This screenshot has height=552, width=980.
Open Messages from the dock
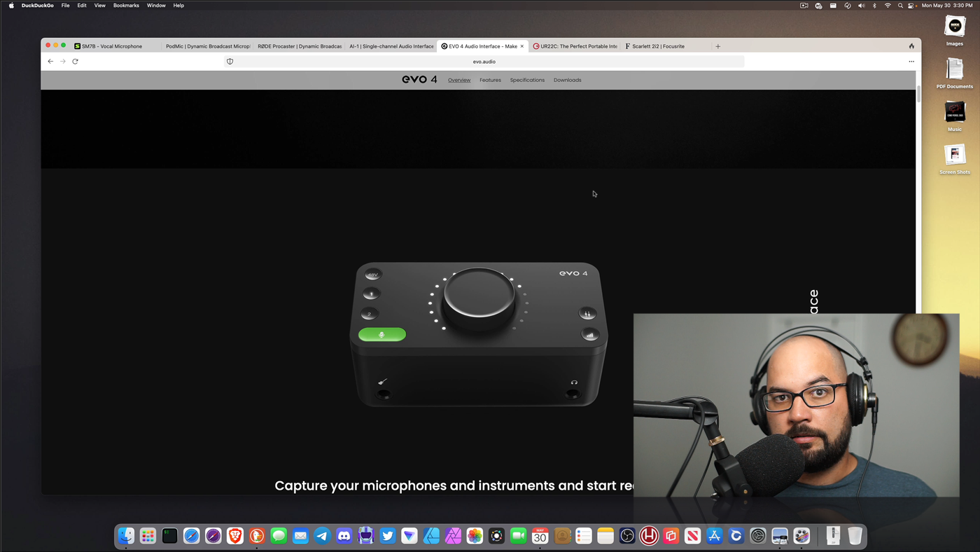[x=279, y=536]
